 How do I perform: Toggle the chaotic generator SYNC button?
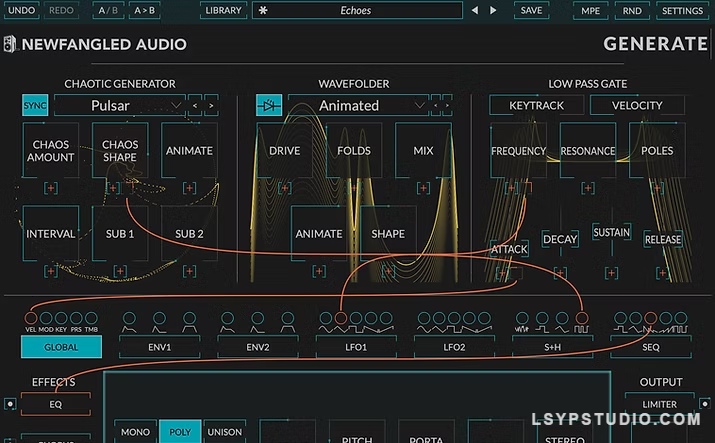(35, 105)
